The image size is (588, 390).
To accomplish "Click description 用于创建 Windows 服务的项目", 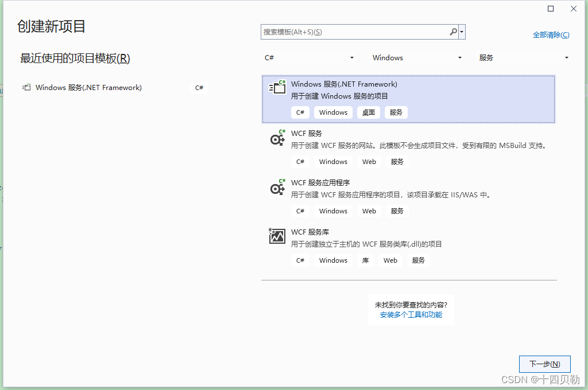I will 339,96.
